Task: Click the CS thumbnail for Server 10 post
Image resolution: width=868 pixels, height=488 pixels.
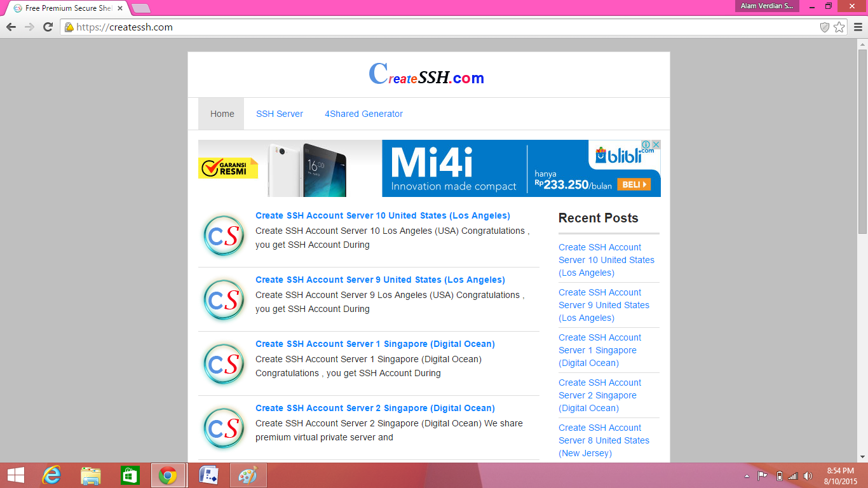Action: click(x=224, y=235)
